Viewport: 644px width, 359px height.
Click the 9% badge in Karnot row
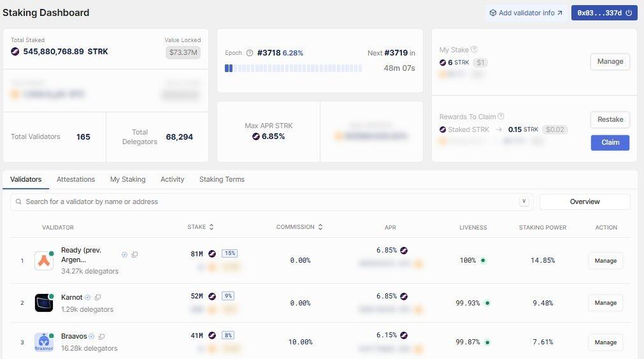point(228,296)
